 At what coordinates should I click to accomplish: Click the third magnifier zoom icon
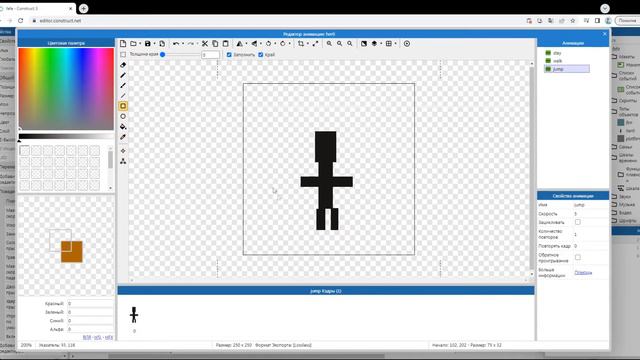[350, 43]
